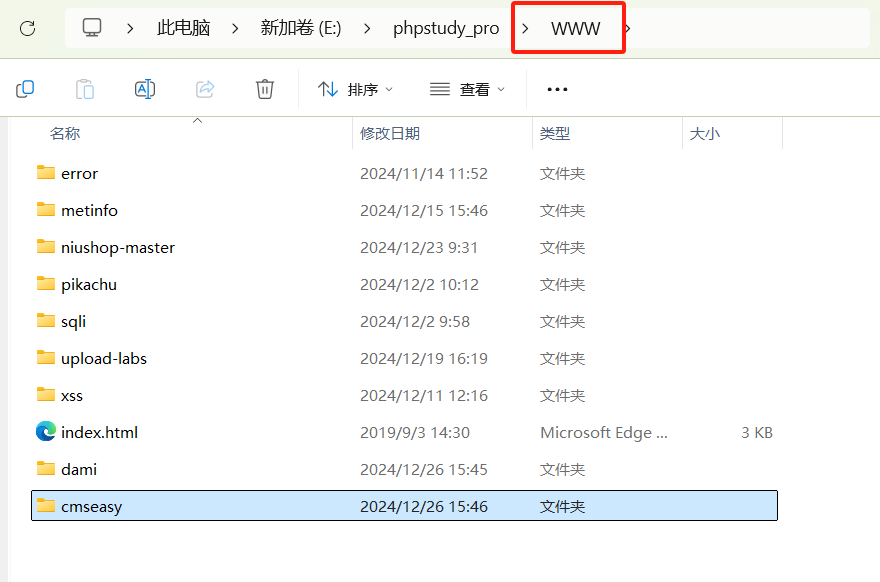Click the niushop-master folder icon

pos(46,246)
